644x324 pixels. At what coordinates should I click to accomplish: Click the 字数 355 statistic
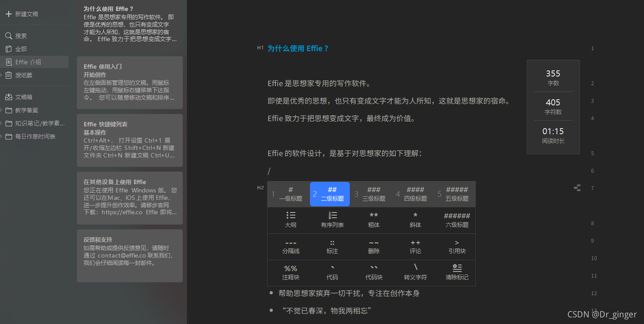(x=553, y=77)
